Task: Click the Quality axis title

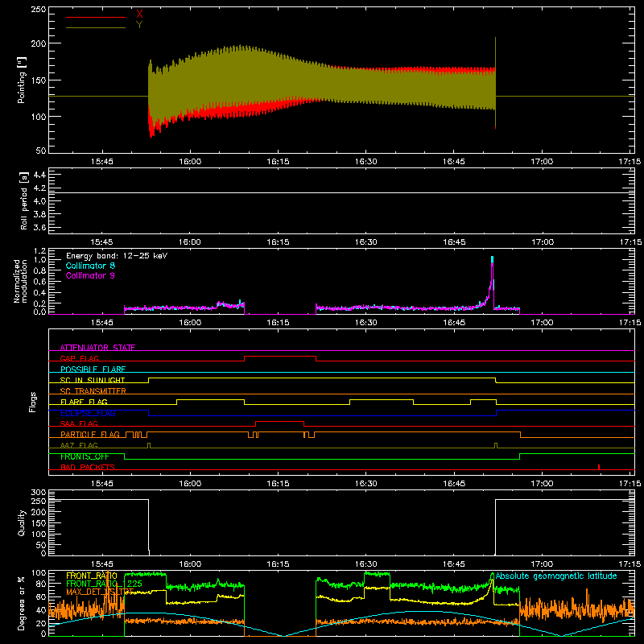Action: pyautogui.click(x=22, y=522)
